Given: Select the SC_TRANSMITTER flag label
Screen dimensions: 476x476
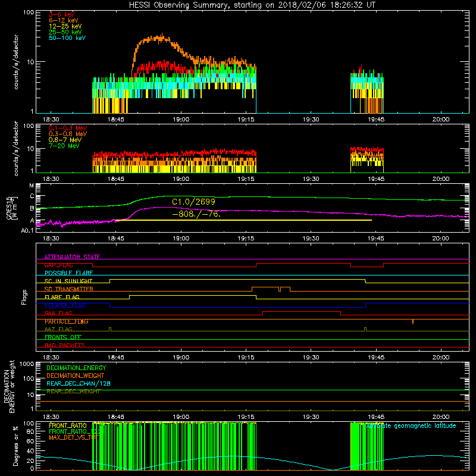Looking at the screenshot, I should [68, 289].
